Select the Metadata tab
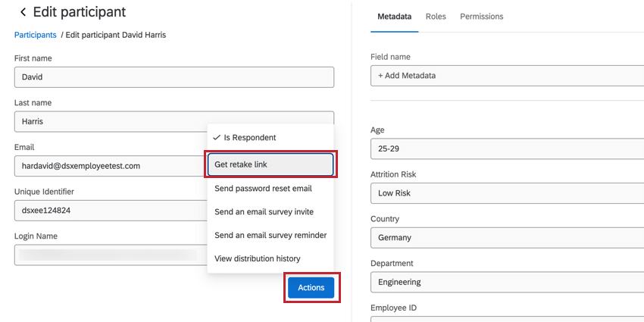 pyautogui.click(x=394, y=17)
